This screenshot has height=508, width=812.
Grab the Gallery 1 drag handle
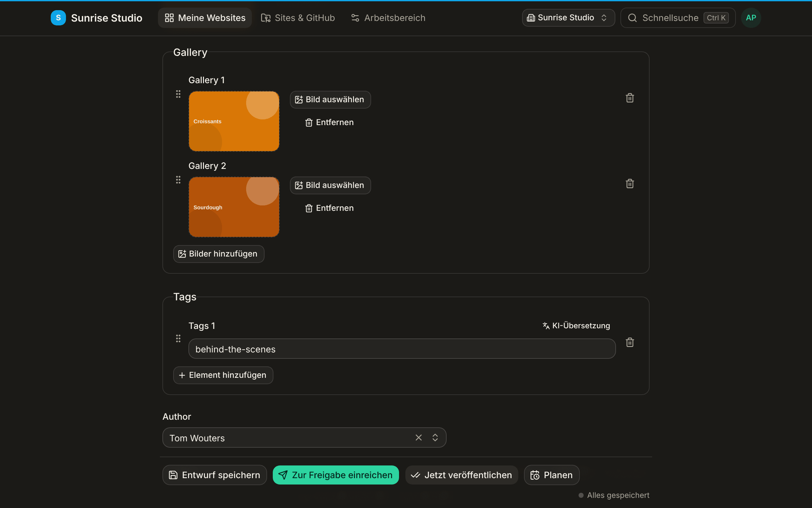pyautogui.click(x=178, y=94)
